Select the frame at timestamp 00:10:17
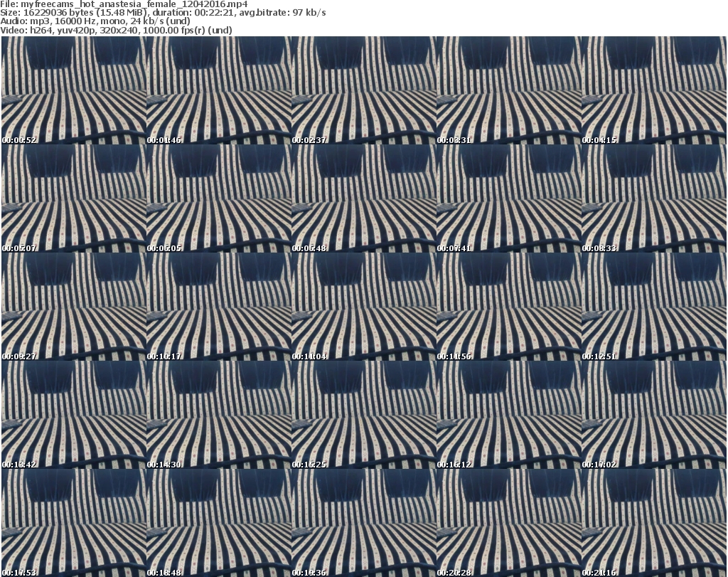This screenshot has height=577, width=728. point(219,307)
